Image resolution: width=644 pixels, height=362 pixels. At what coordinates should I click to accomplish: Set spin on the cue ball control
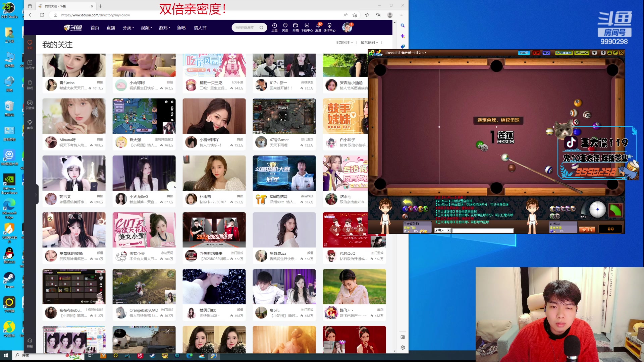(597, 209)
